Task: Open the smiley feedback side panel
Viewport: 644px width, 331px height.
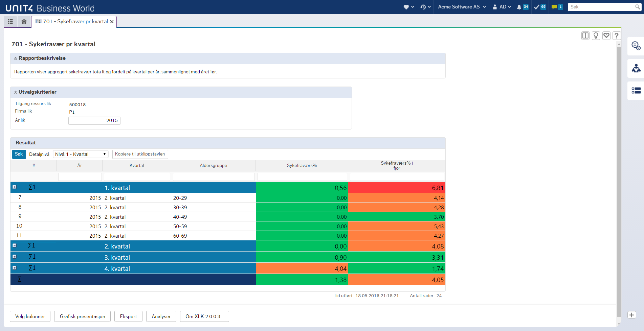Action: click(x=636, y=46)
